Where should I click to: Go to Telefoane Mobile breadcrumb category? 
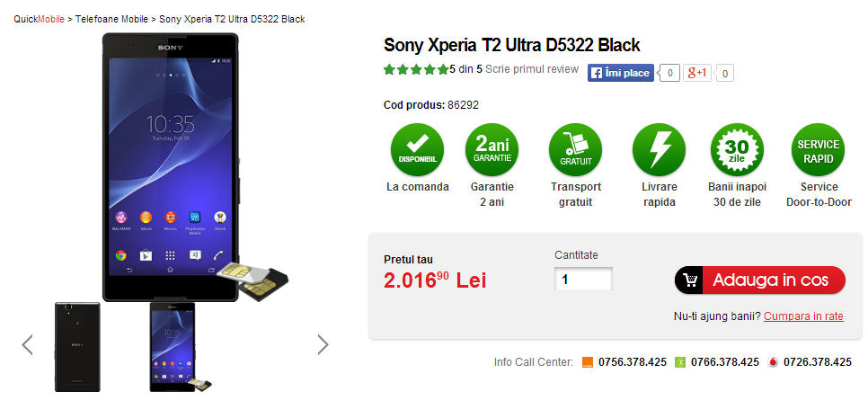112,19
